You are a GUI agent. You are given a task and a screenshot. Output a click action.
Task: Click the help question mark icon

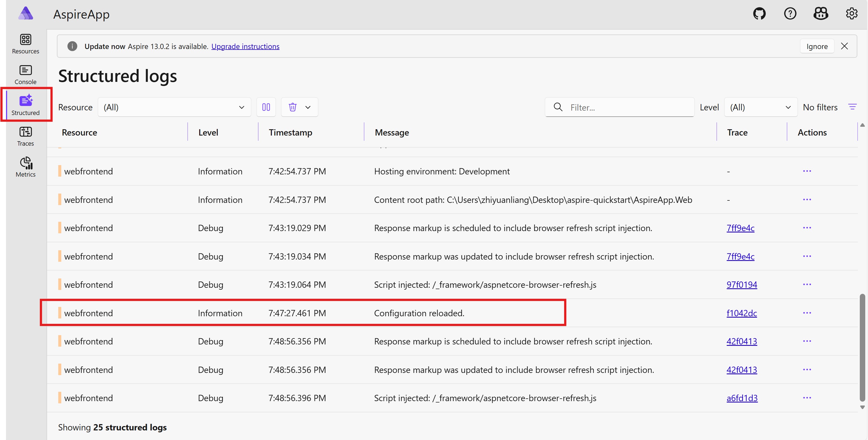[x=790, y=14]
